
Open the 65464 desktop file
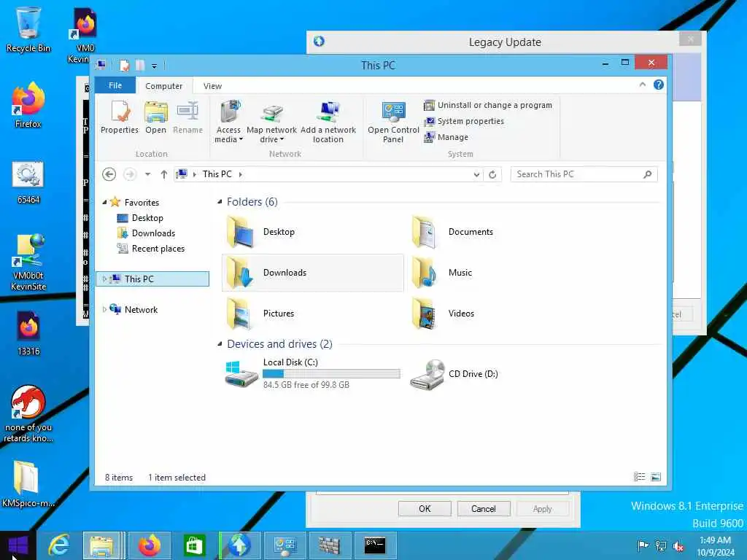[x=28, y=183]
